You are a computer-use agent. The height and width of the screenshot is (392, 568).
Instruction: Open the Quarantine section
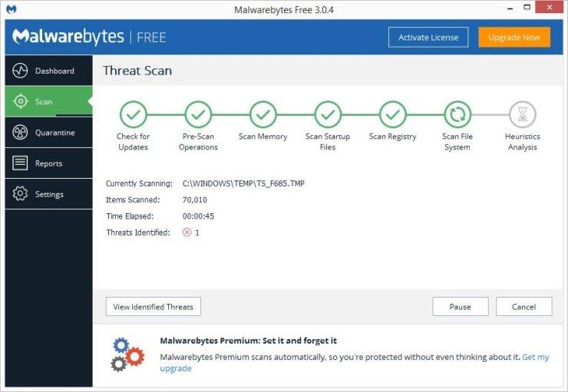pos(54,133)
